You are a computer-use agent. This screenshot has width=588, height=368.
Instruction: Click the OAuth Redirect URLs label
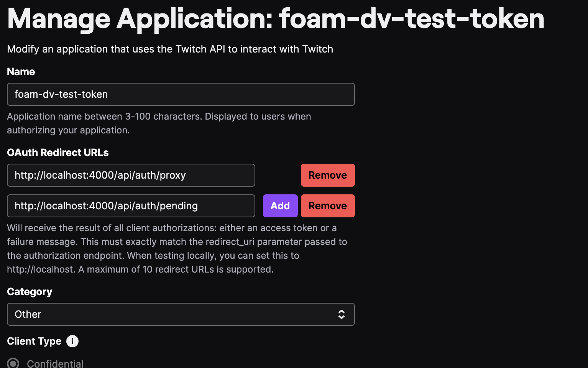[58, 153]
